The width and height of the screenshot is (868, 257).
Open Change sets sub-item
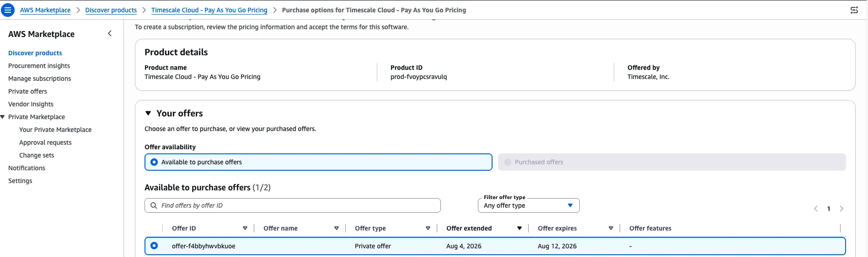[x=37, y=155]
